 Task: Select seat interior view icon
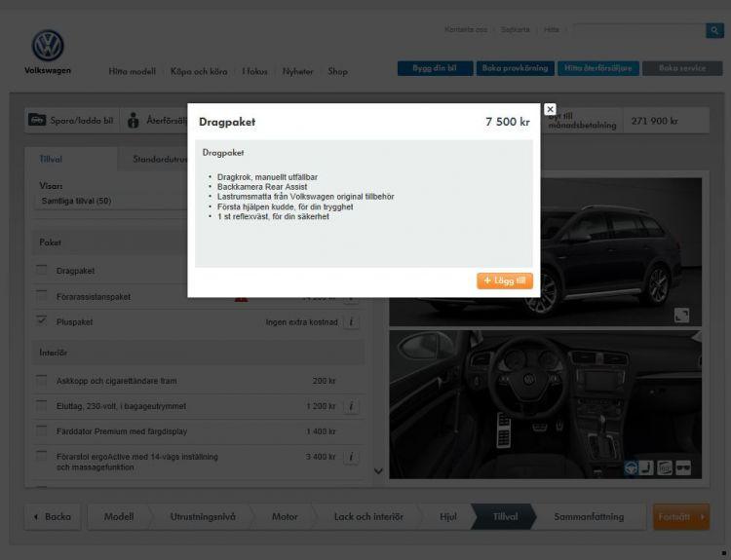pos(647,467)
